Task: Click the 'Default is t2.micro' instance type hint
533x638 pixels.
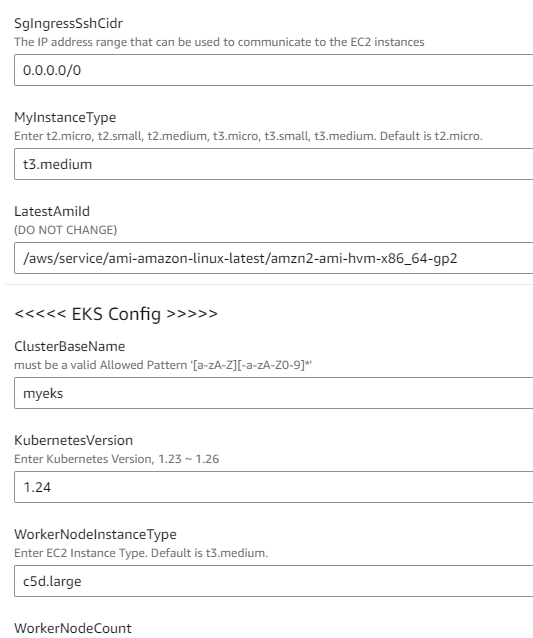Action: click(431, 136)
